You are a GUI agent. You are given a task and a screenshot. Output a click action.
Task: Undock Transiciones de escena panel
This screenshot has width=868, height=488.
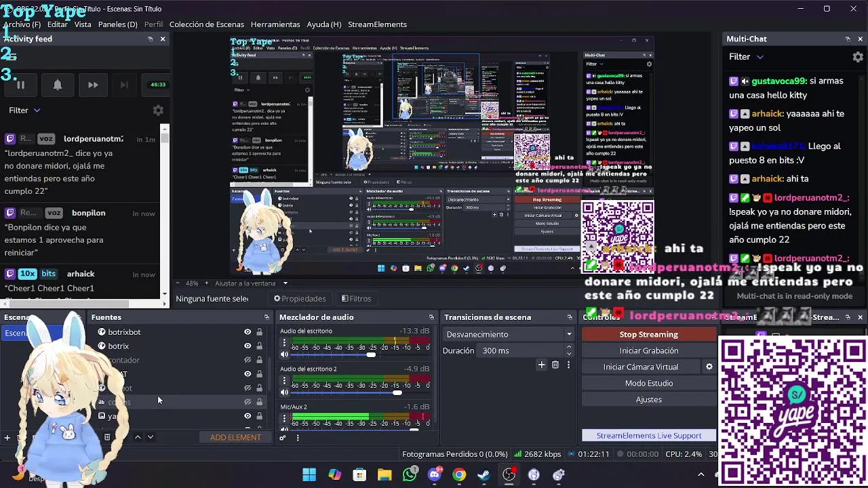click(x=570, y=317)
